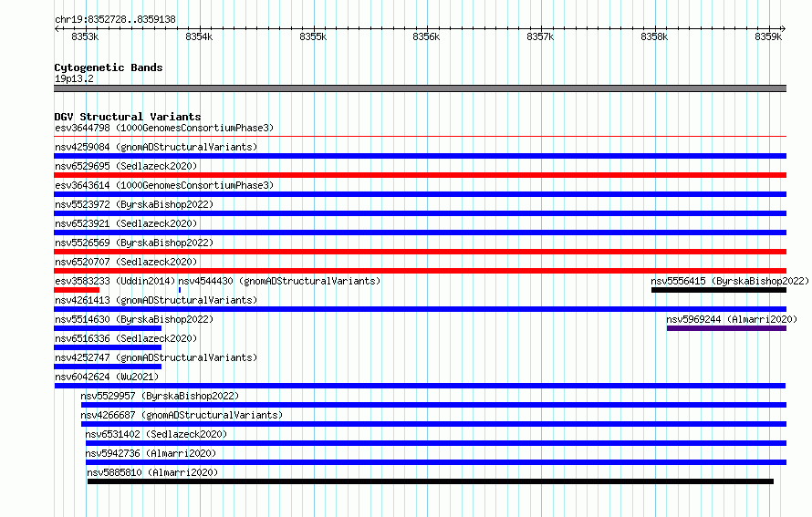Click the 19p13.2 band label
The height and width of the screenshot is (517, 812).
74,78
